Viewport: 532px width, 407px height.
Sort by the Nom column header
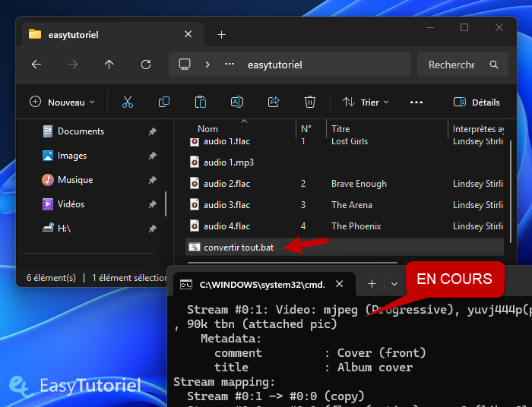(207, 129)
